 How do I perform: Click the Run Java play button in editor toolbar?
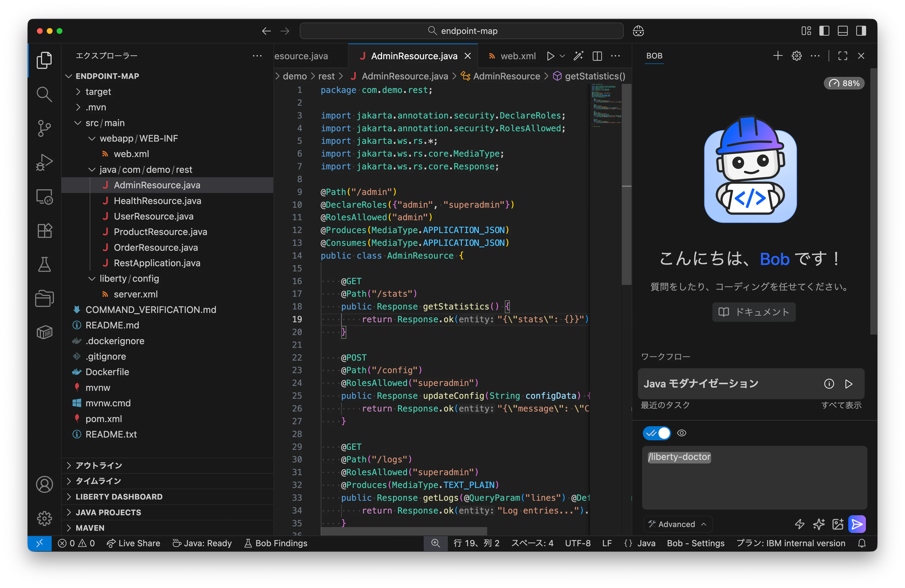tap(550, 56)
